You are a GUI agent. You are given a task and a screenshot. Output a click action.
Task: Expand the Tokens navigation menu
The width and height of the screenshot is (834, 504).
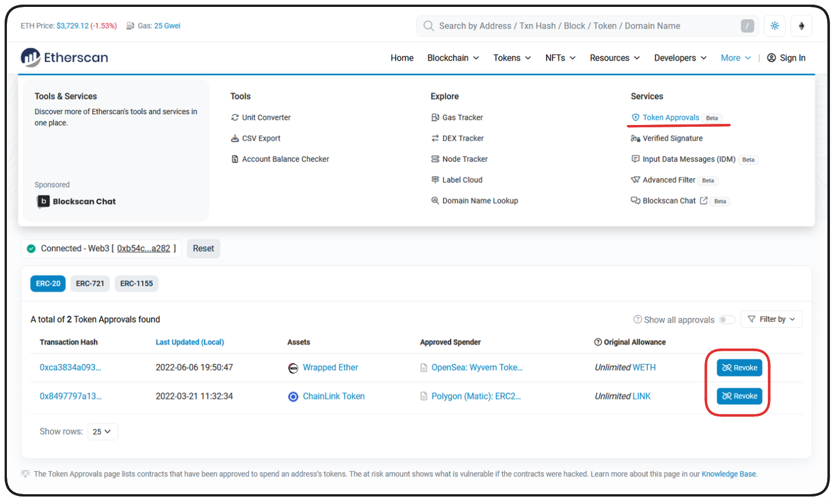[511, 58]
